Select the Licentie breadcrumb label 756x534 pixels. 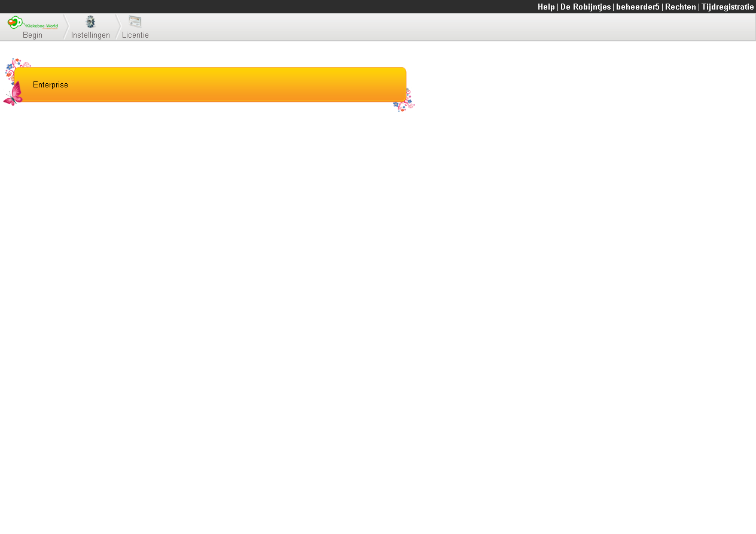pos(135,35)
